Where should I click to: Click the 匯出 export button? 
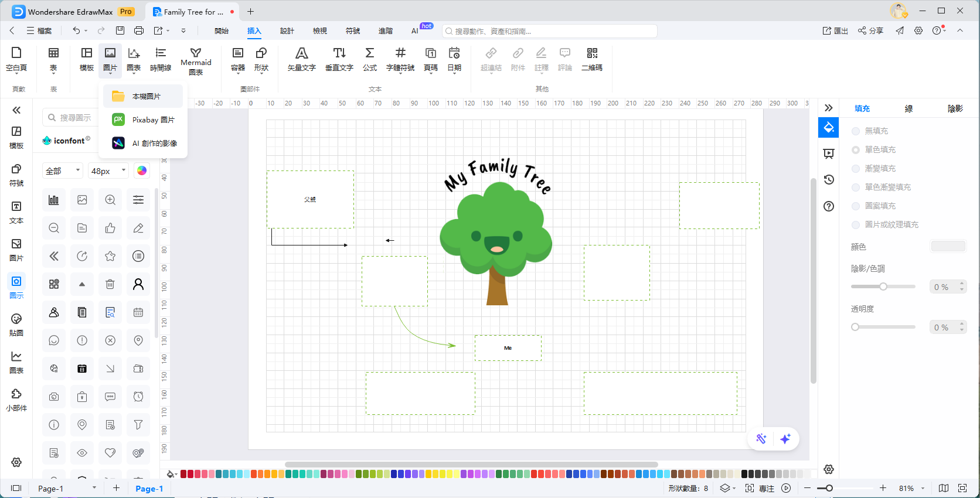[835, 30]
